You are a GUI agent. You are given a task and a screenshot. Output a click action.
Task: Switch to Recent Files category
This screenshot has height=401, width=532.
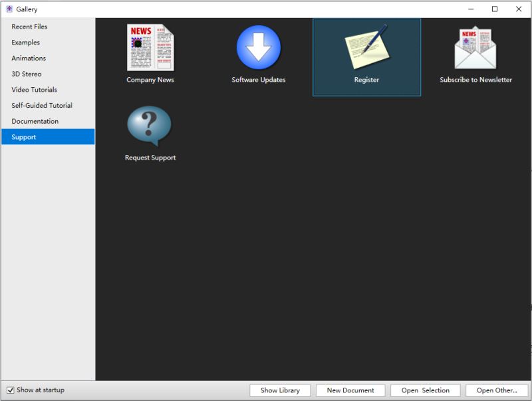tap(31, 28)
